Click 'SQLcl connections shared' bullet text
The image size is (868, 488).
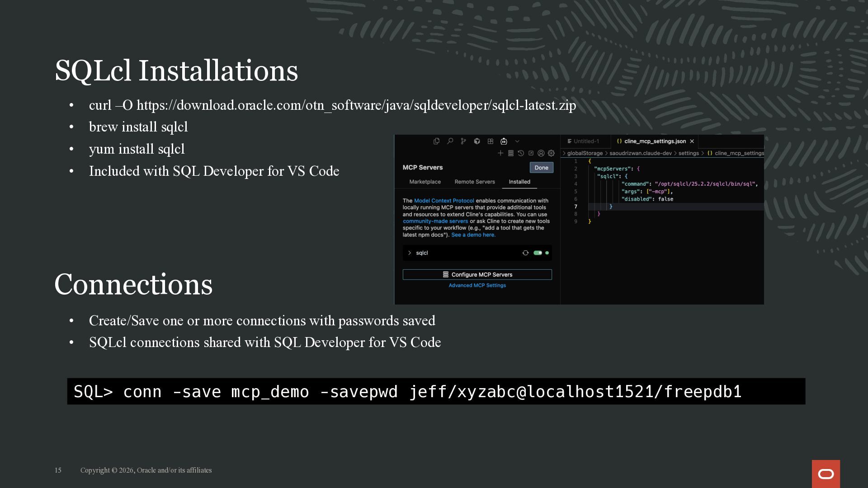click(x=265, y=343)
